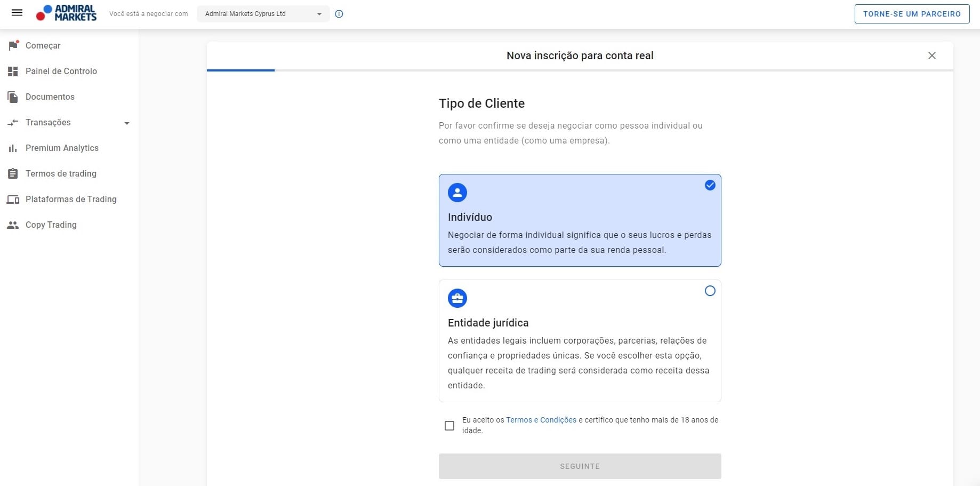
Task: Close the Nova inscrição dialog
Action: pos(932,55)
